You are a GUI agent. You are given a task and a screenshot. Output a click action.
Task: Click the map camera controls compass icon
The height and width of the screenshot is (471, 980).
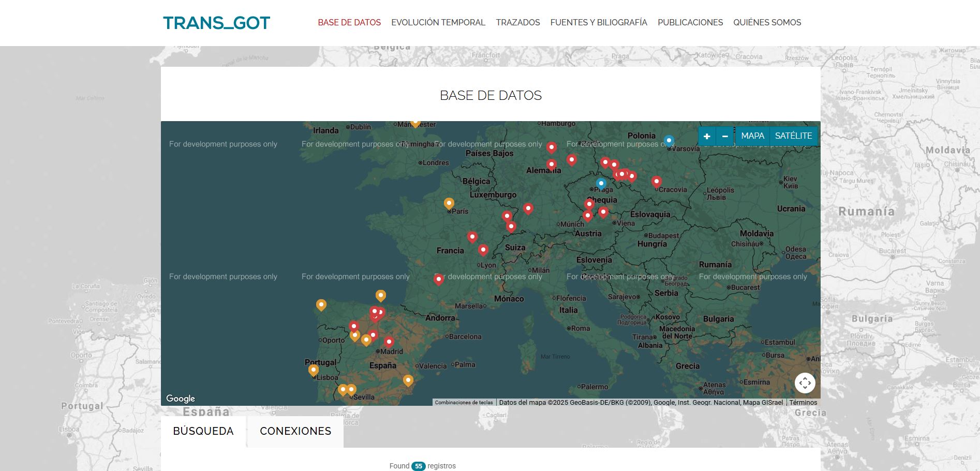805,383
